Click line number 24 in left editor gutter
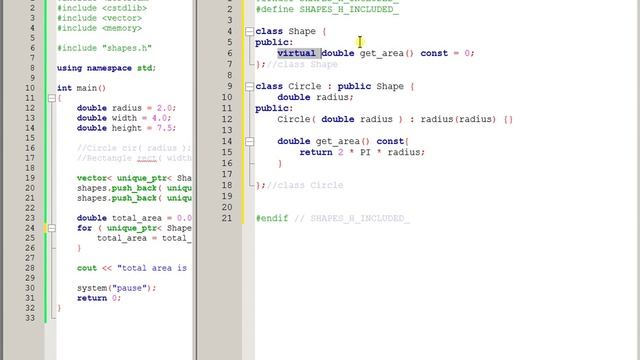 click(x=30, y=228)
